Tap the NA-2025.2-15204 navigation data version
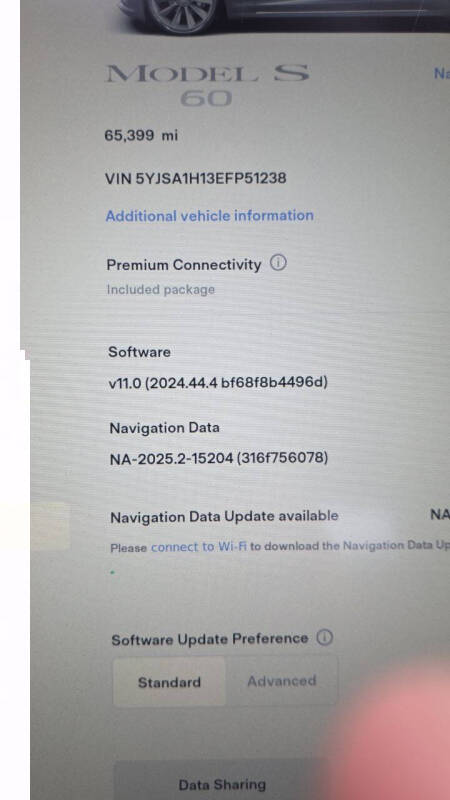Image resolution: width=450 pixels, height=800 pixels. 219,458
